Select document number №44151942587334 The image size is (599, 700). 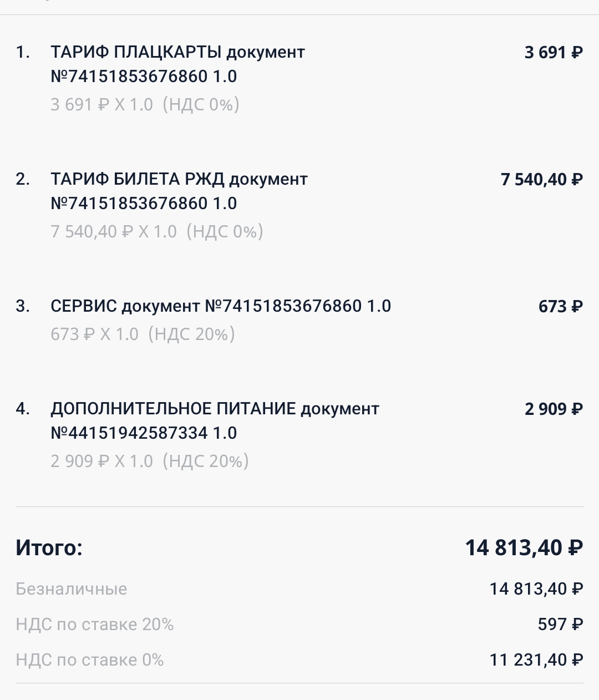(129, 433)
